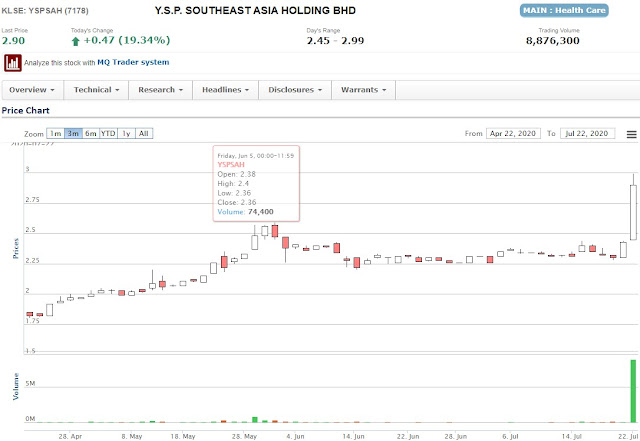
Task: Set chart zoom to 1m
Action: click(x=56, y=134)
